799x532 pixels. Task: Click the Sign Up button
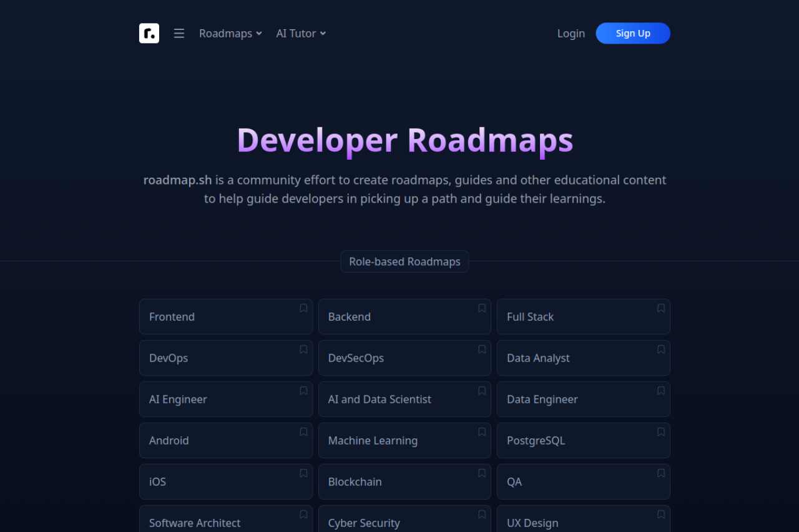click(x=633, y=33)
